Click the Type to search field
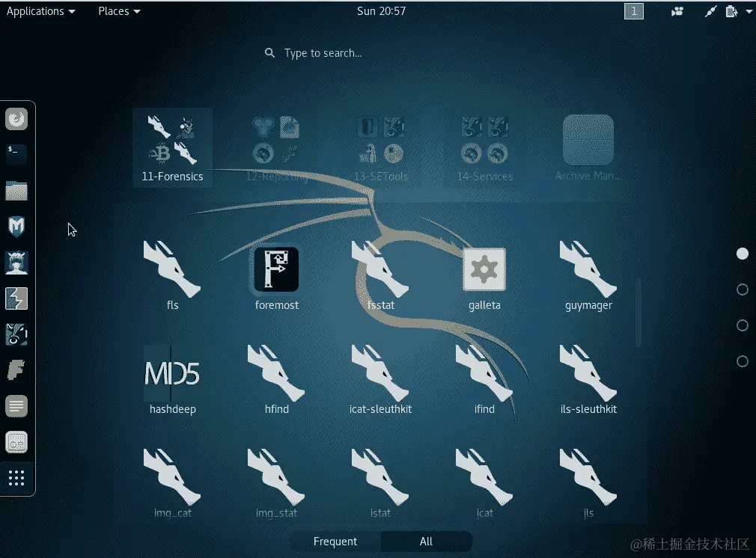The width and height of the screenshot is (756, 558). [378, 53]
